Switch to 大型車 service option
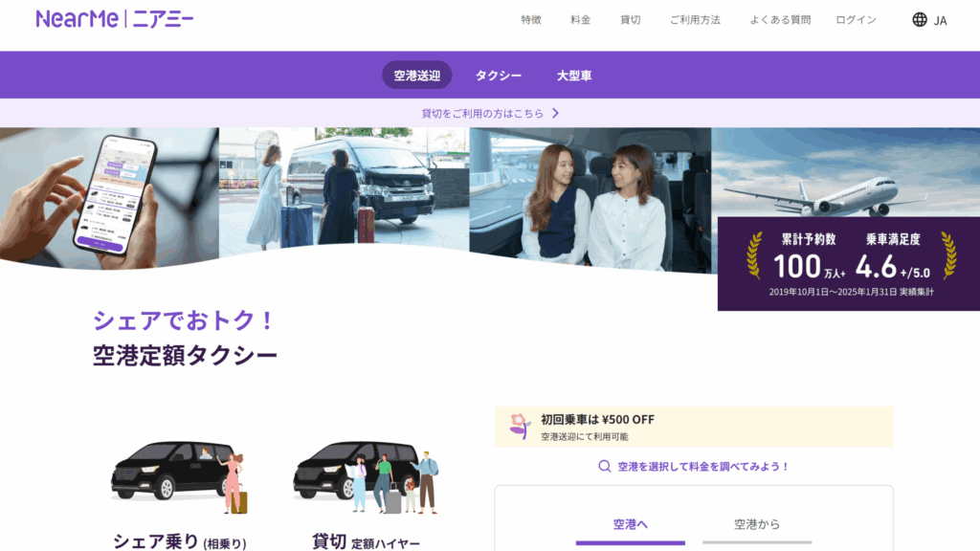 [574, 76]
